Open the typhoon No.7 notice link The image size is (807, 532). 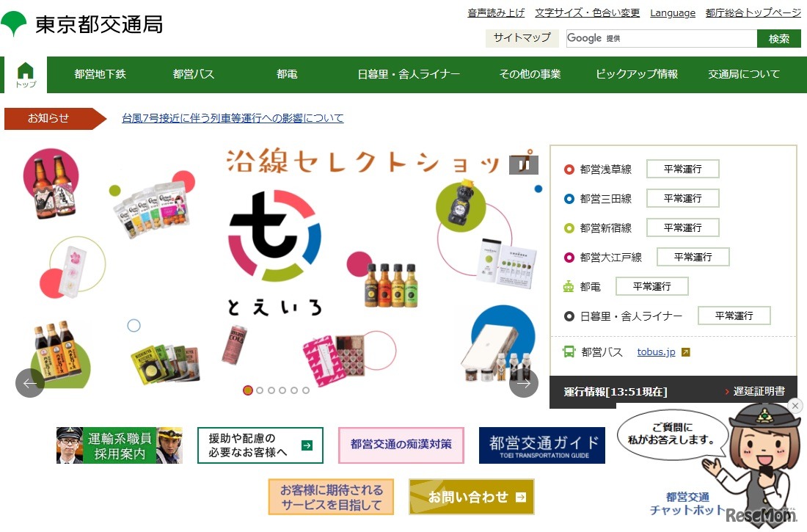(x=233, y=118)
